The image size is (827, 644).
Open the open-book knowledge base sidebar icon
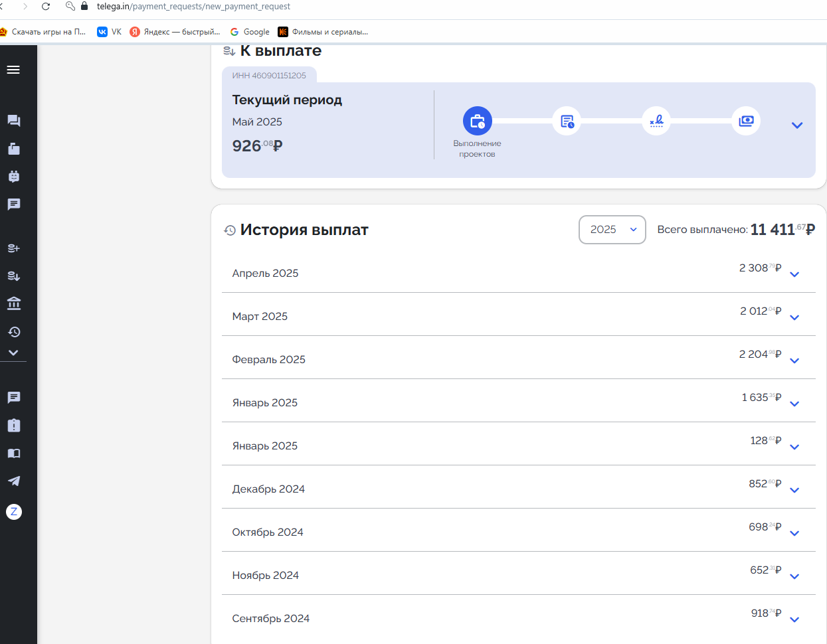pos(14,453)
